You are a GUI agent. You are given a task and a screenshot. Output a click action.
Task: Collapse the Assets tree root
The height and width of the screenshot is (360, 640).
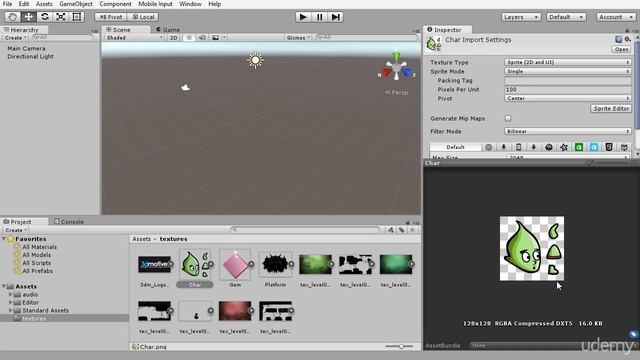pos(4,287)
